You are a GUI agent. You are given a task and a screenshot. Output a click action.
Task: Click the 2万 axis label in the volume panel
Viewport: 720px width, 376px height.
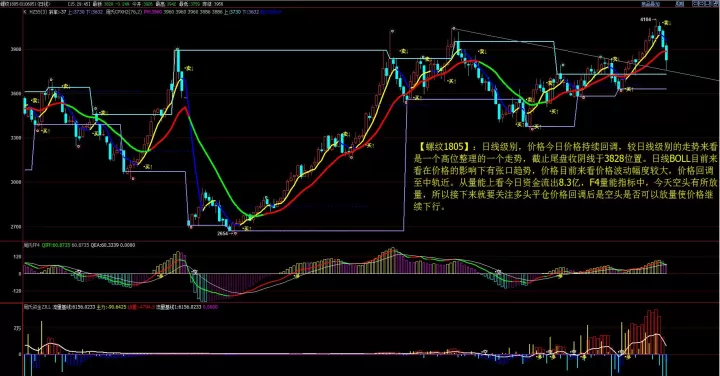(18, 328)
